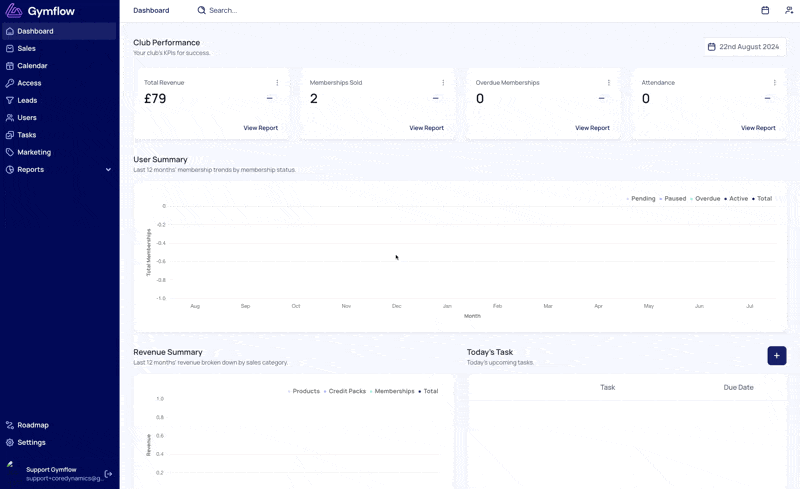Open Attendance card three-dot menu
The image size is (800, 489).
pos(774,83)
